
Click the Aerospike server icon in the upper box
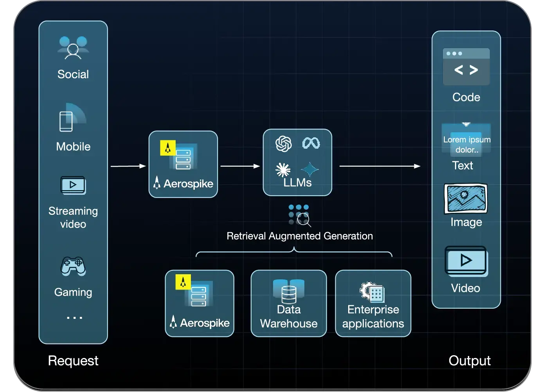point(184,157)
